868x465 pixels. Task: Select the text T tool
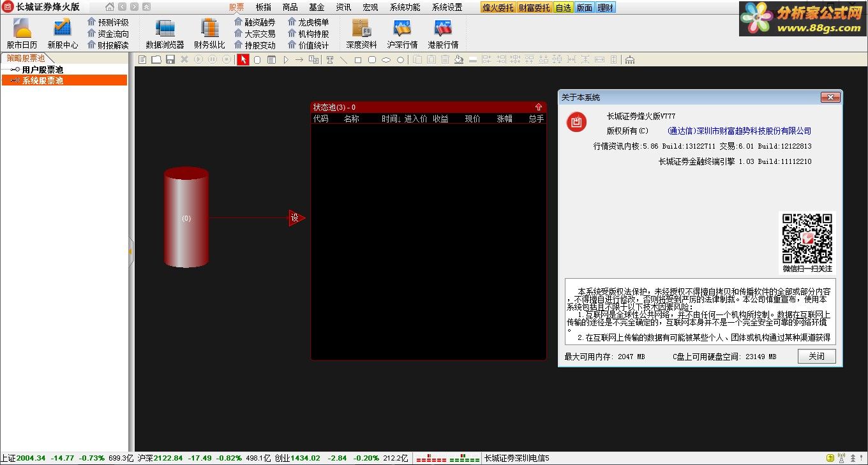tap(329, 60)
